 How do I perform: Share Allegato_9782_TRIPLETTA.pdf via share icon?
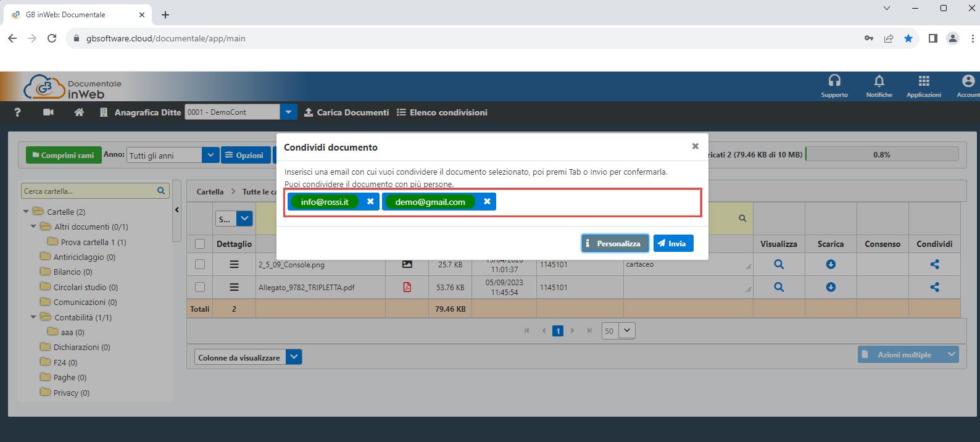pyautogui.click(x=934, y=287)
